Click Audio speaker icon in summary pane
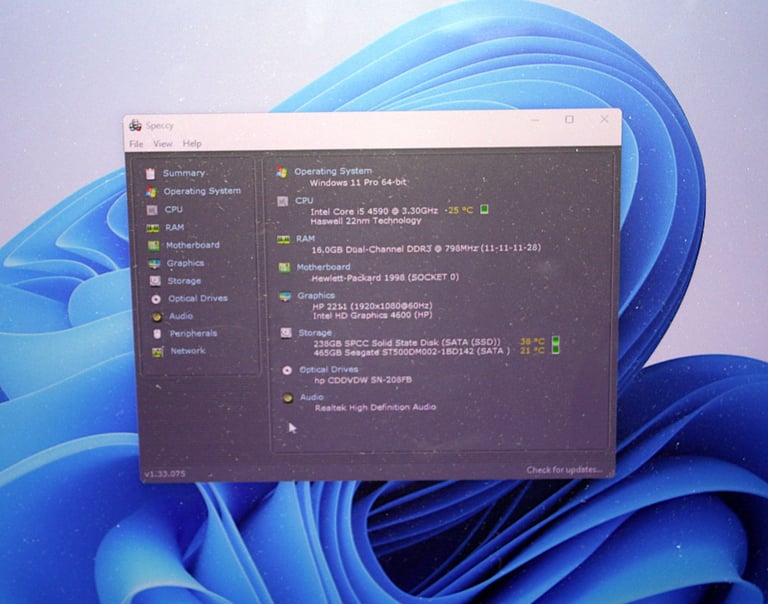This screenshot has width=768, height=604. (288, 398)
